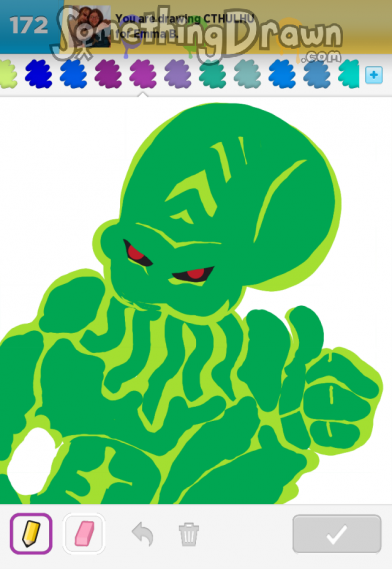
Task: Select the pencil drawing tool
Action: [x=31, y=533]
